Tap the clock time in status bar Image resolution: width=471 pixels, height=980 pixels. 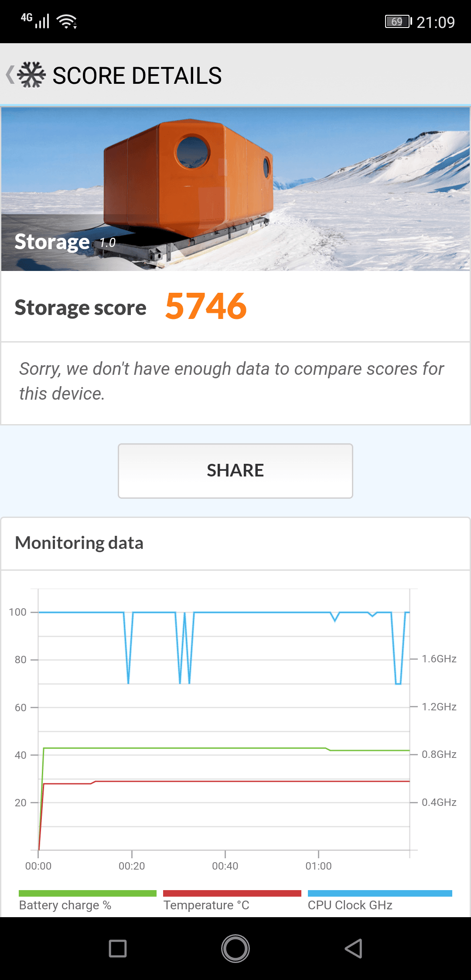pyautogui.click(x=435, y=22)
